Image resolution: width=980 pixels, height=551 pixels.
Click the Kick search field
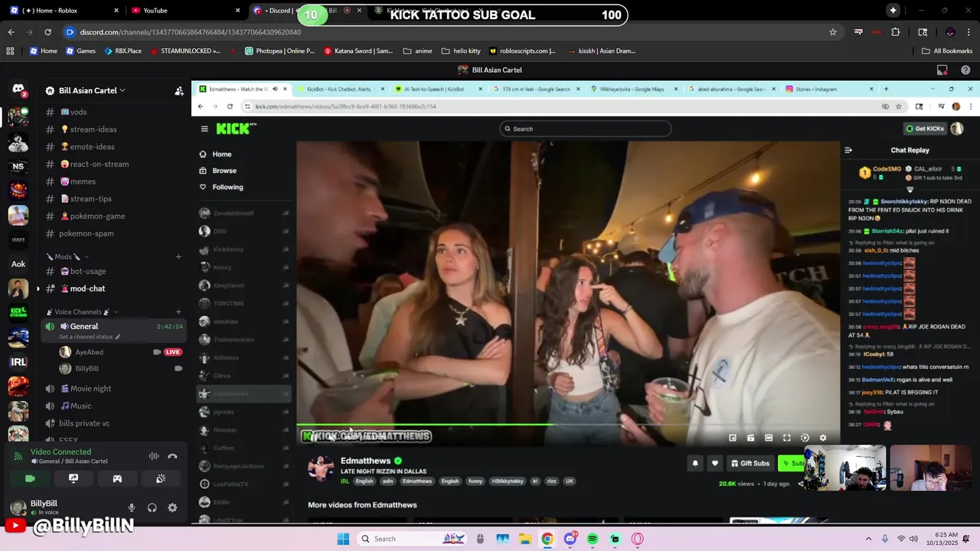click(586, 129)
